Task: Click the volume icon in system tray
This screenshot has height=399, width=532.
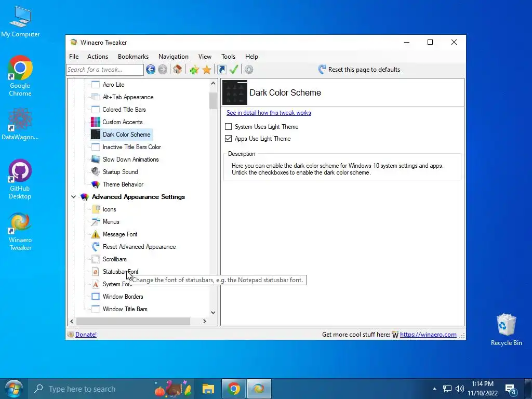Action: [460, 389]
